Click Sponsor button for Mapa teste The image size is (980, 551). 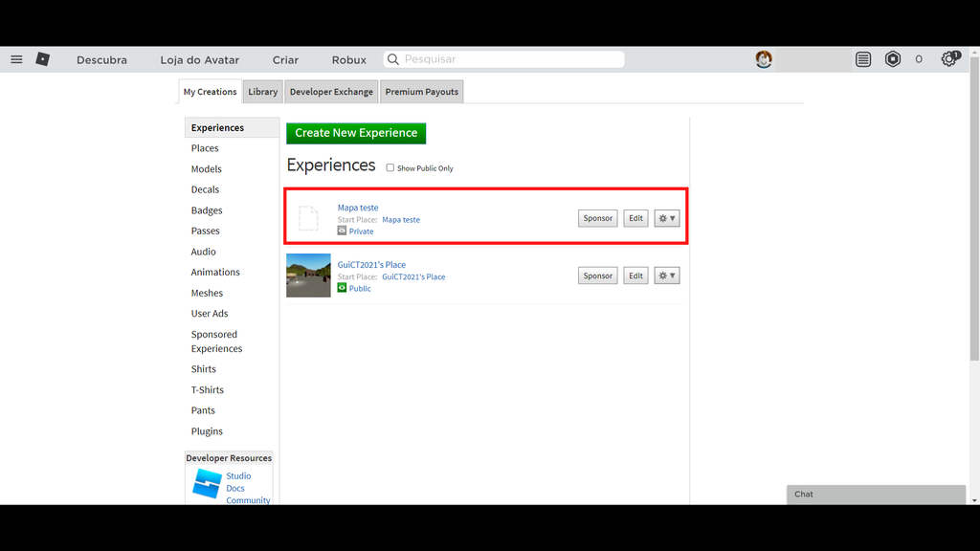tap(597, 218)
